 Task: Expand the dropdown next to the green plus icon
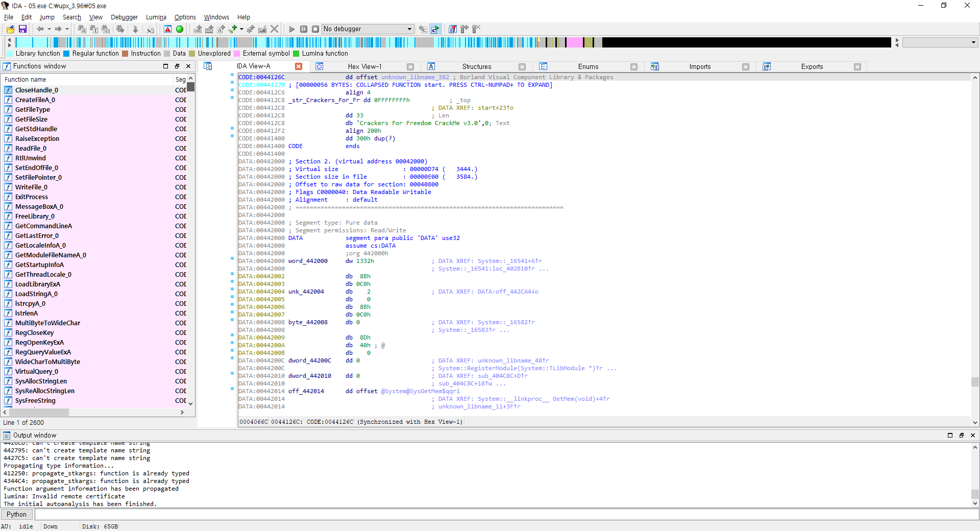tap(241, 29)
